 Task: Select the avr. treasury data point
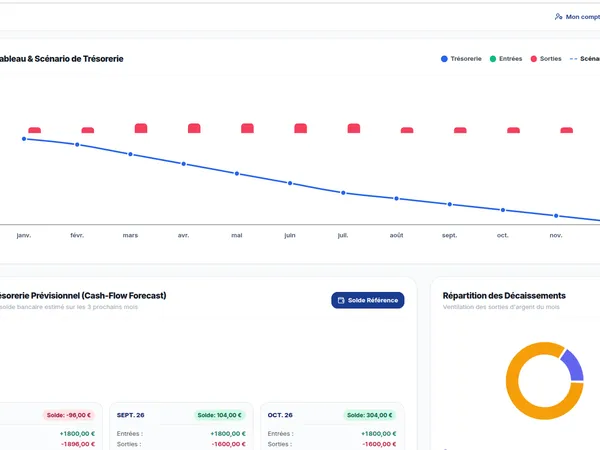pyautogui.click(x=184, y=164)
